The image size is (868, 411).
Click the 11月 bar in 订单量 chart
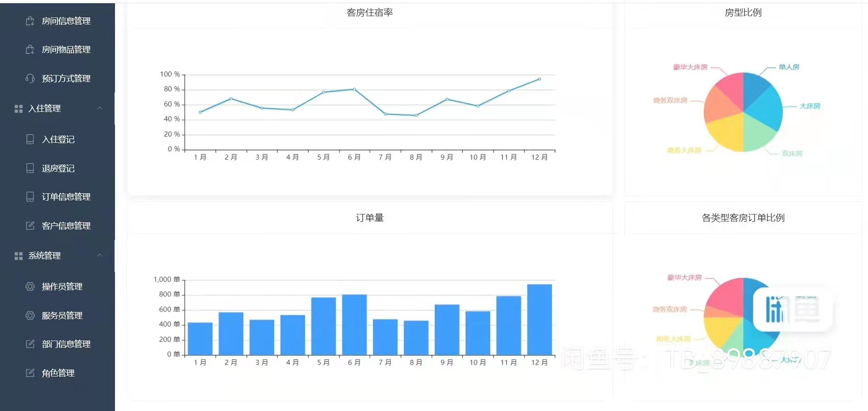(x=509, y=326)
